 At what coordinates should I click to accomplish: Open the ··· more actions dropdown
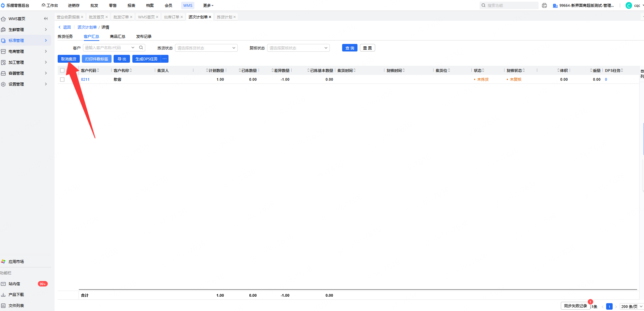165,59
